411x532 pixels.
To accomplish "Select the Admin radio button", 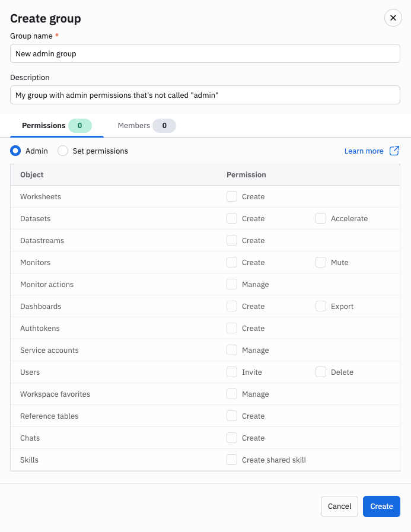I will tap(15, 151).
